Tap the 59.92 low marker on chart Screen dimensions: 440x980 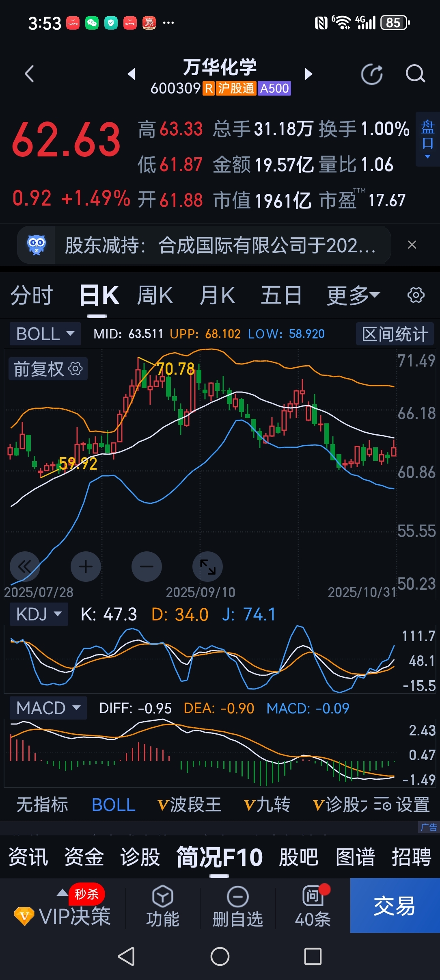click(x=78, y=464)
